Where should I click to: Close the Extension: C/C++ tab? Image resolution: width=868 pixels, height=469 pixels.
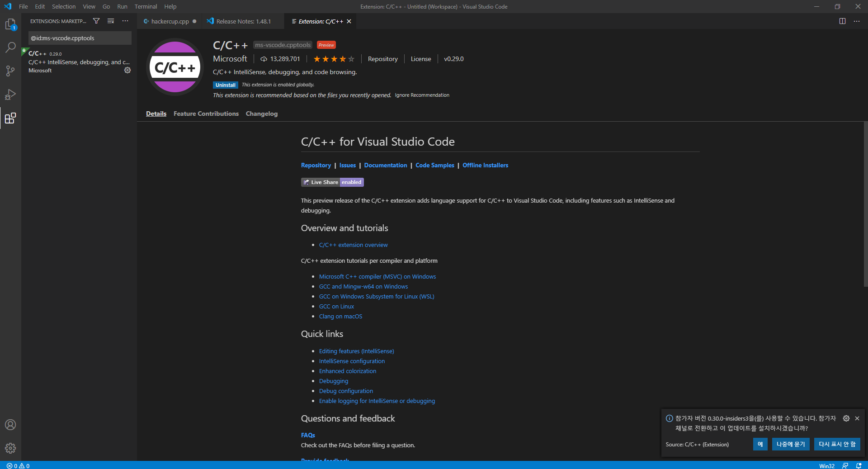(349, 21)
